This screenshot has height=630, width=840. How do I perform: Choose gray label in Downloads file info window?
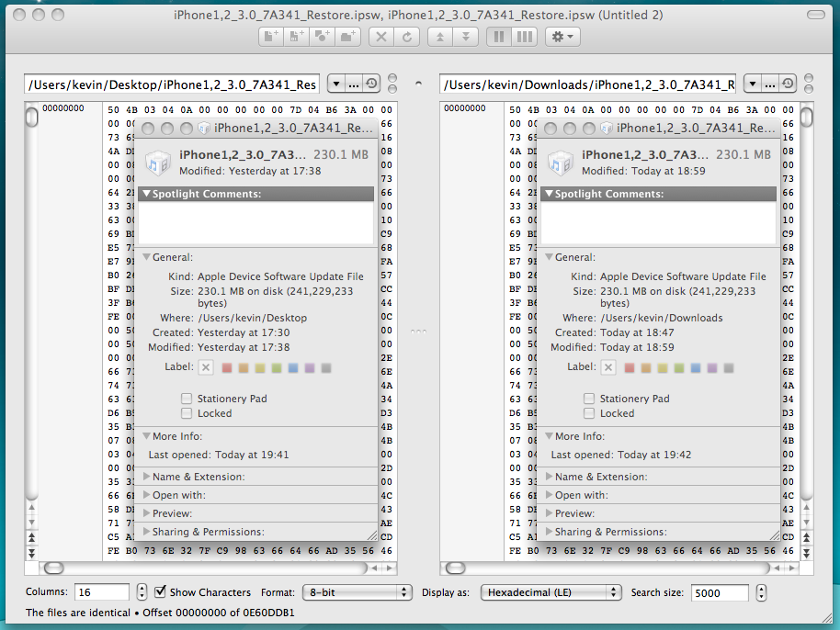pyautogui.click(x=729, y=367)
